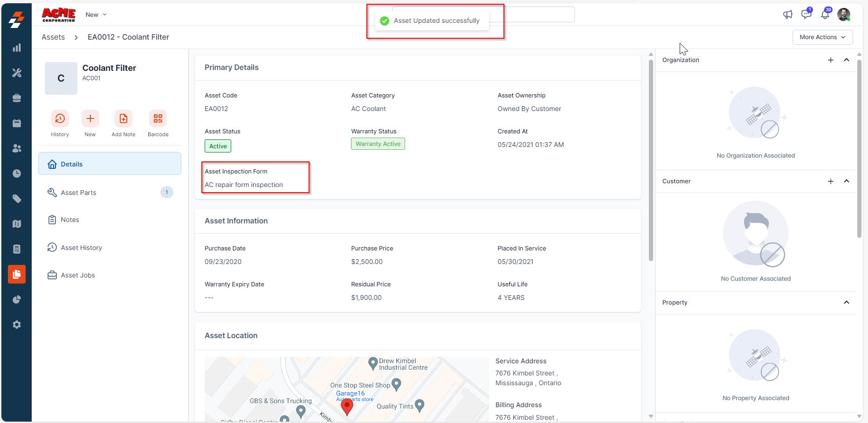868x423 pixels.
Task: Click the Assets breadcrumb link
Action: click(x=53, y=37)
